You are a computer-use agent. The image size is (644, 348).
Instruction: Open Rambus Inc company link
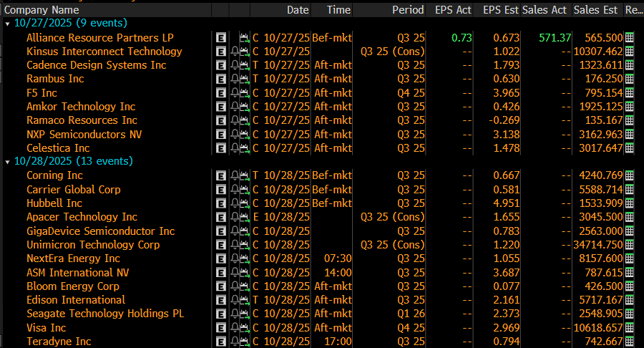click(55, 79)
